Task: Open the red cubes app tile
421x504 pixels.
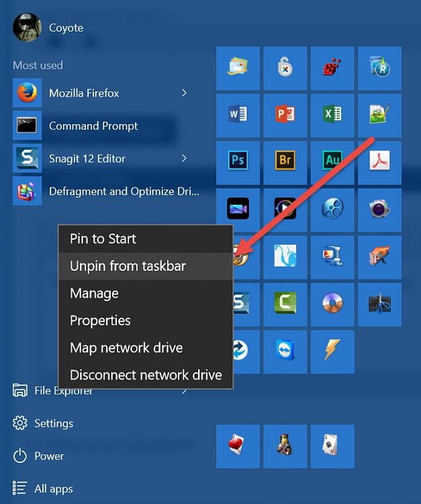Action: point(332,68)
